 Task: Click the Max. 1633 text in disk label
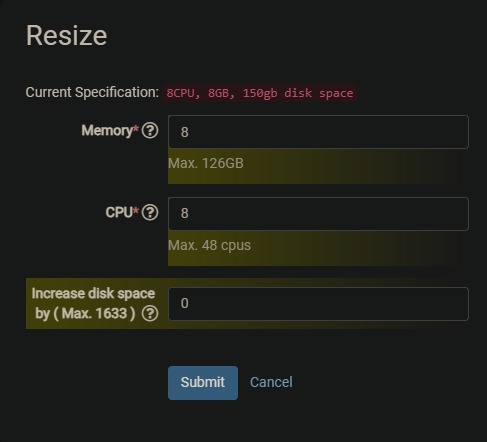point(95,313)
